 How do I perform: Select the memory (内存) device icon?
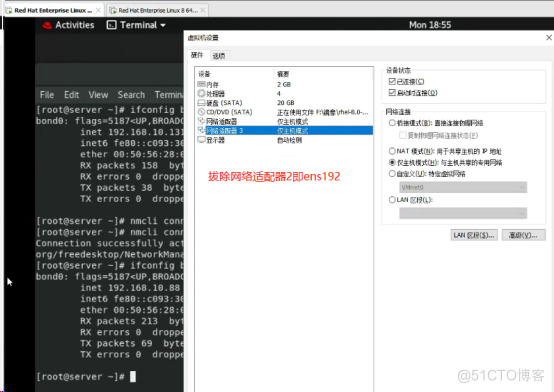201,84
